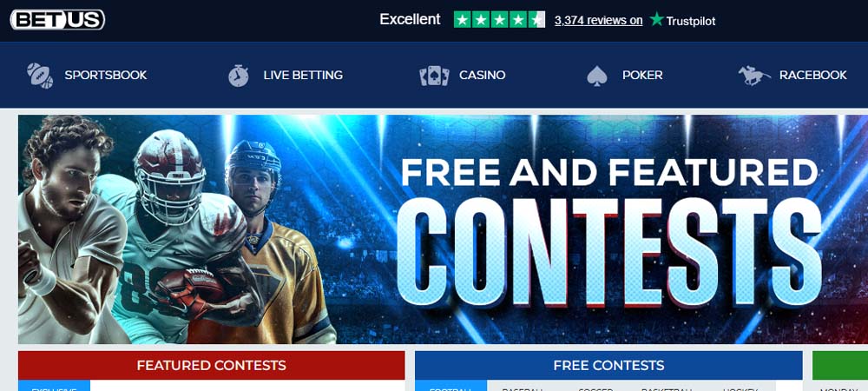This screenshot has height=391, width=868.
Task: Click the BetUS logo
Action: click(x=57, y=20)
